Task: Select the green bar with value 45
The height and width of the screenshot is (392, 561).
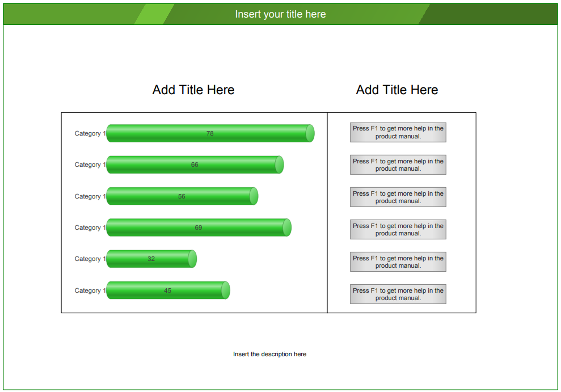Action: (168, 290)
